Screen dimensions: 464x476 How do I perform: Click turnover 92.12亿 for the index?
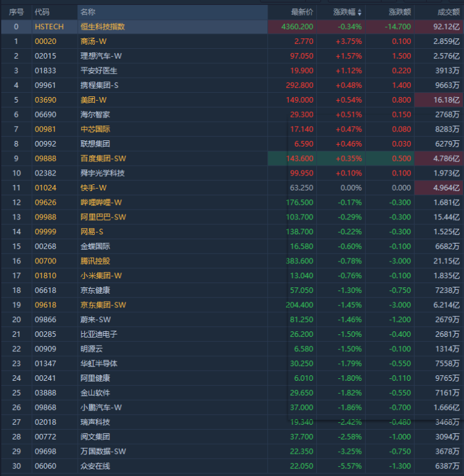coord(447,27)
